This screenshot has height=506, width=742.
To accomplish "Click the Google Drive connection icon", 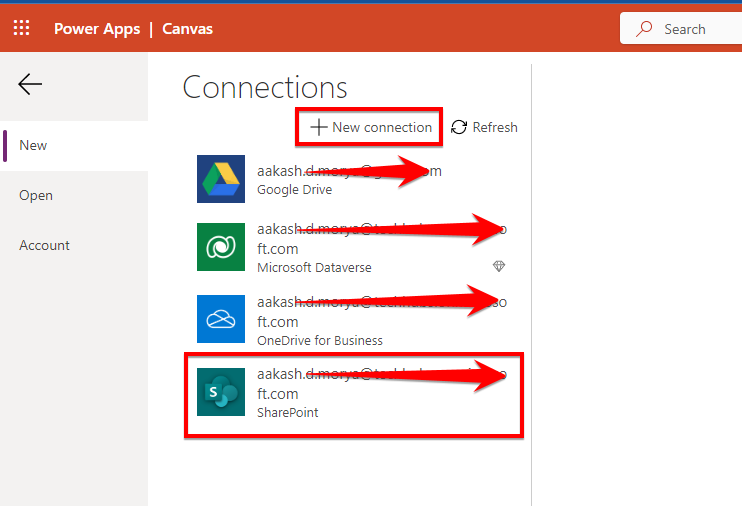I will (x=221, y=179).
